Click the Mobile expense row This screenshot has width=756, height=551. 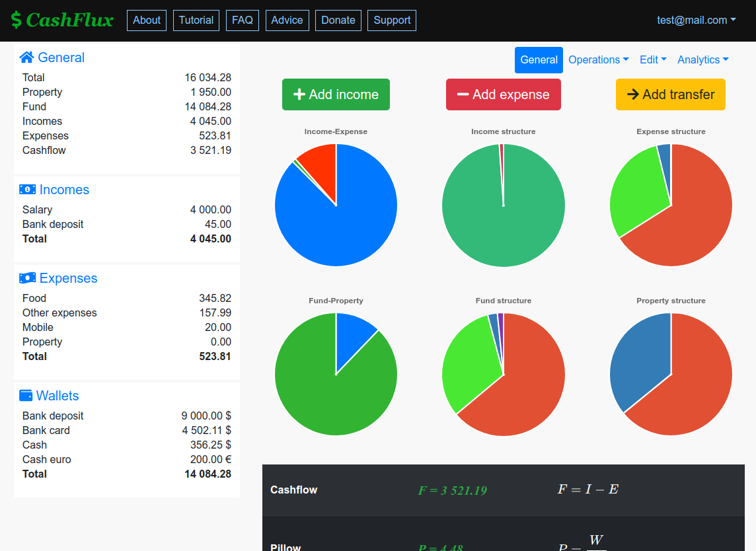[126, 327]
